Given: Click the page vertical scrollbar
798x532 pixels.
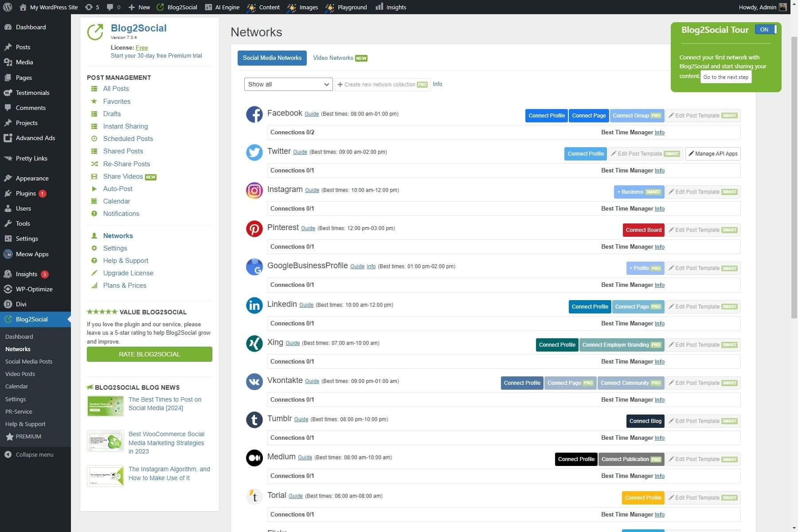Looking at the screenshot, I should click(794, 177).
